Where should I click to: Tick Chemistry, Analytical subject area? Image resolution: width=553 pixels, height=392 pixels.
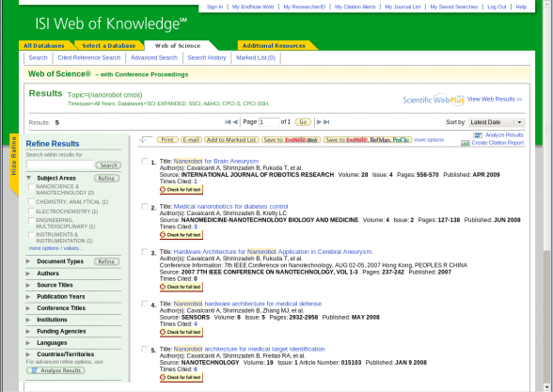[31, 201]
